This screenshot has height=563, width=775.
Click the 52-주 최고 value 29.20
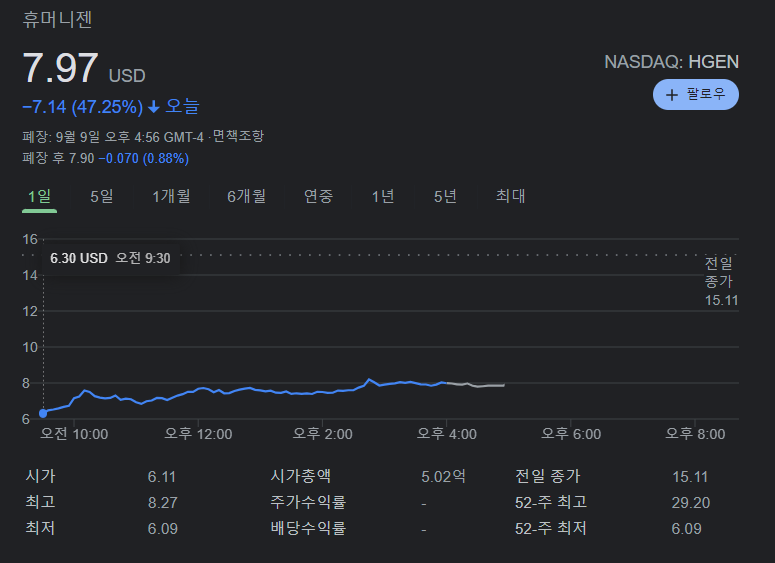point(690,503)
